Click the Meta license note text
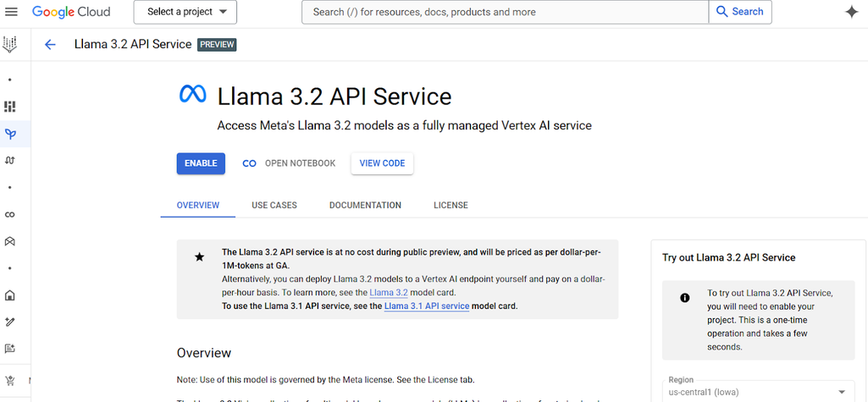The height and width of the screenshot is (402, 868). 325,380
